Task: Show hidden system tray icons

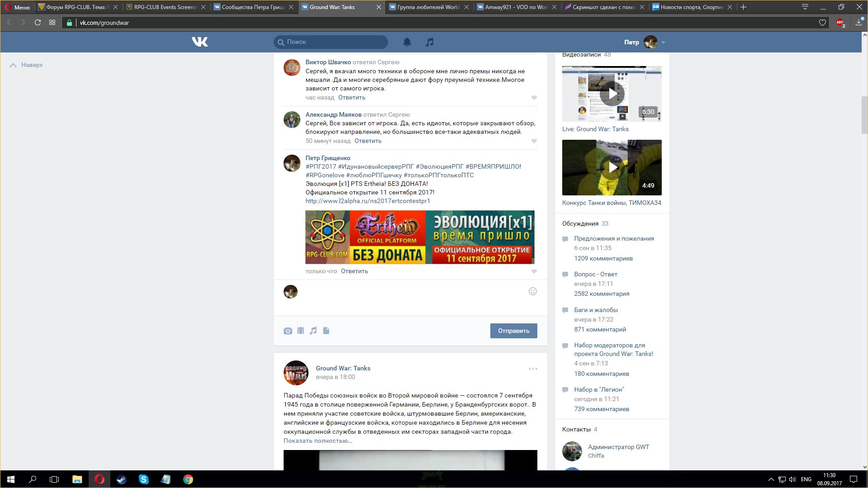Action: [771, 479]
